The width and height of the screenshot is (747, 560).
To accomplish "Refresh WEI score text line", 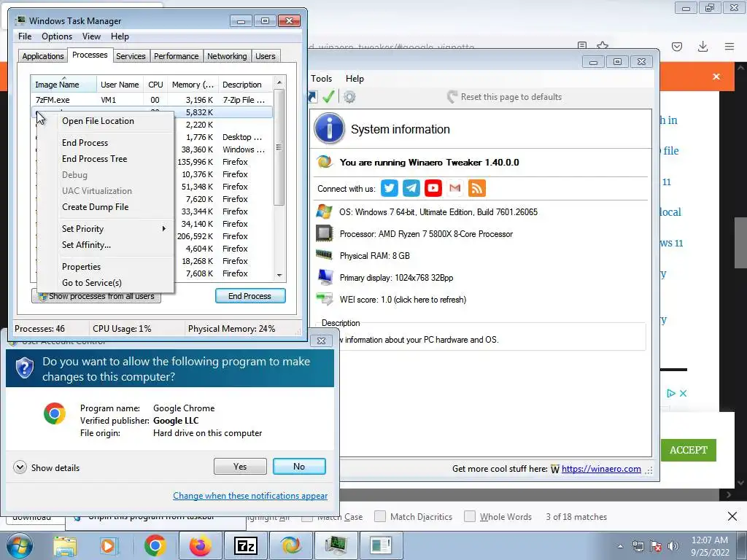I will click(403, 300).
